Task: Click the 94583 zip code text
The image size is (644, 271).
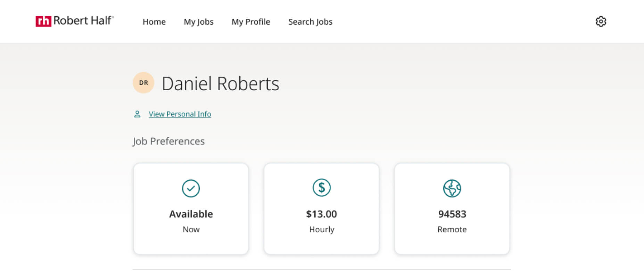Action: pyautogui.click(x=452, y=214)
